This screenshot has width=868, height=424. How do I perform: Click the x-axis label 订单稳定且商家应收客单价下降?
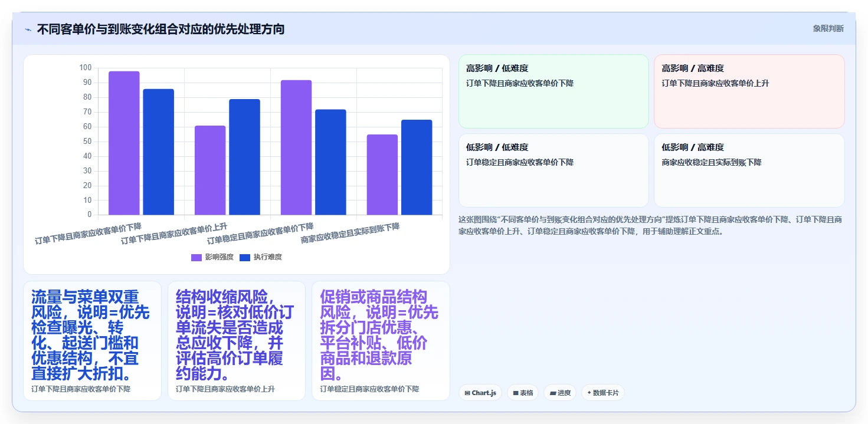click(260, 234)
